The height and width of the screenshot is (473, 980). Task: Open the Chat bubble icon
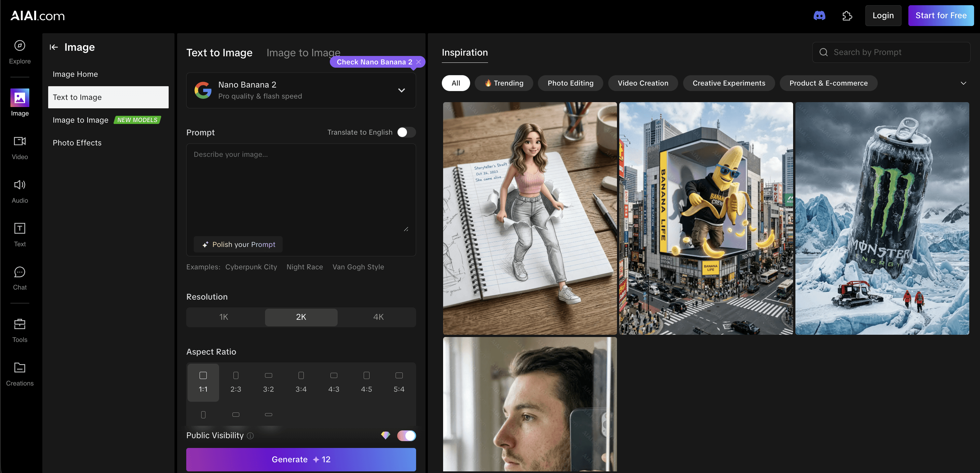point(20,272)
